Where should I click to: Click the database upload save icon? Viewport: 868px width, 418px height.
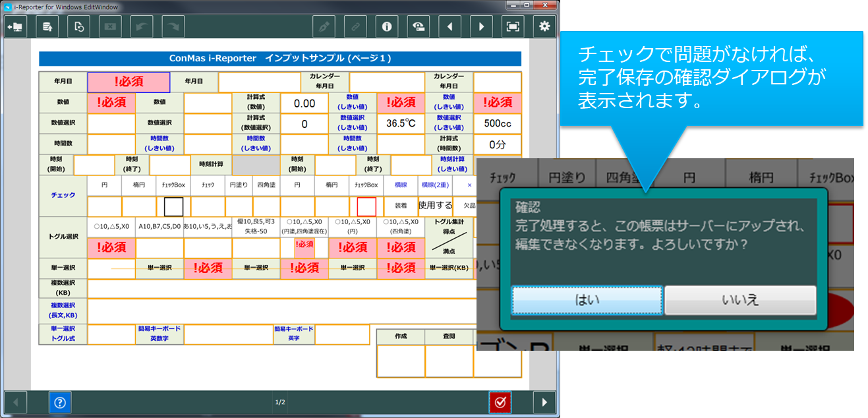pyautogui.click(x=47, y=26)
